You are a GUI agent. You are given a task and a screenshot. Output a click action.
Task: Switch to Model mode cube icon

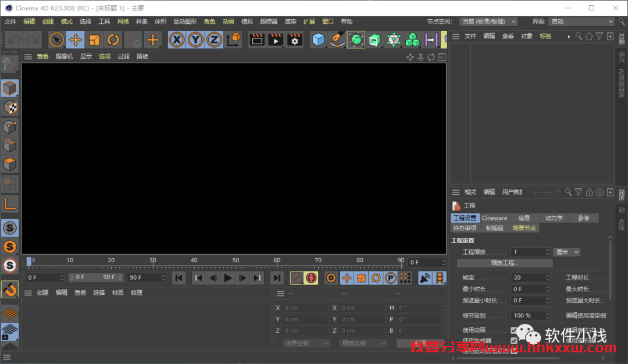pos(10,88)
